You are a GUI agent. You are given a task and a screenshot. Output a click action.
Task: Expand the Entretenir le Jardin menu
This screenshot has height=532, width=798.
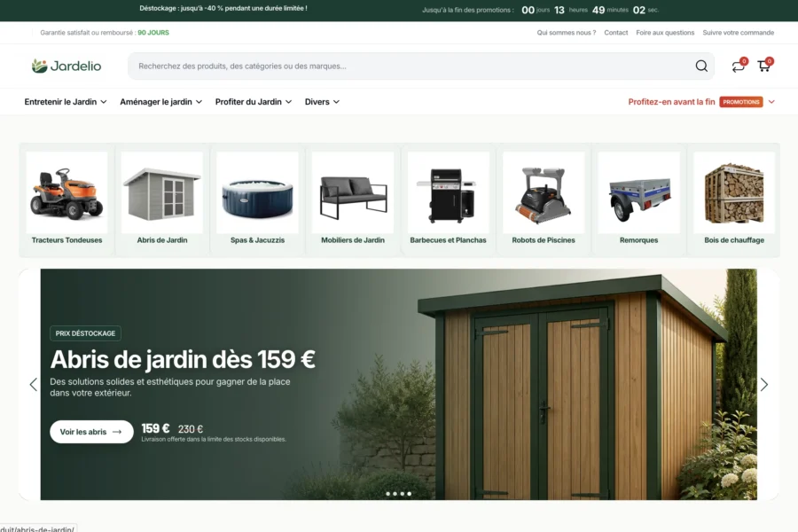point(66,102)
